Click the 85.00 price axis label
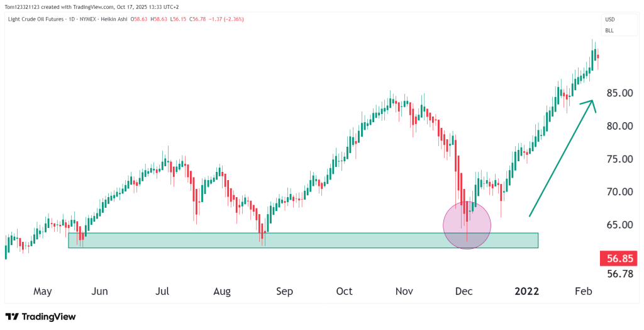The height and width of the screenshot is (330, 644). (618, 93)
